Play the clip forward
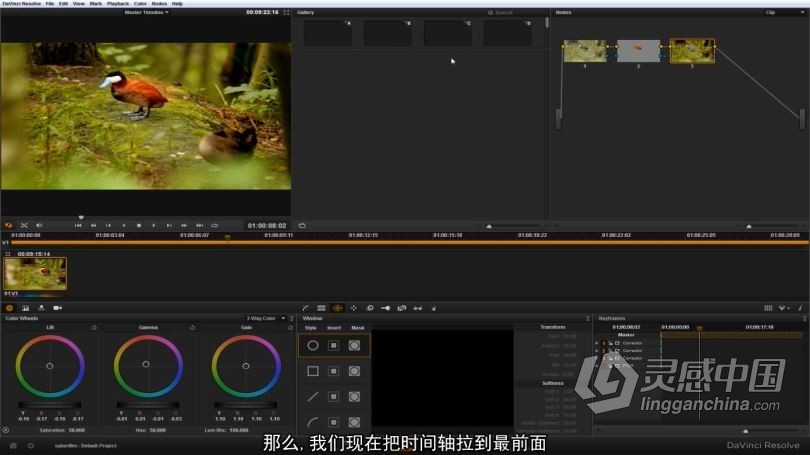The image size is (810, 455). pyautogui.click(x=153, y=226)
